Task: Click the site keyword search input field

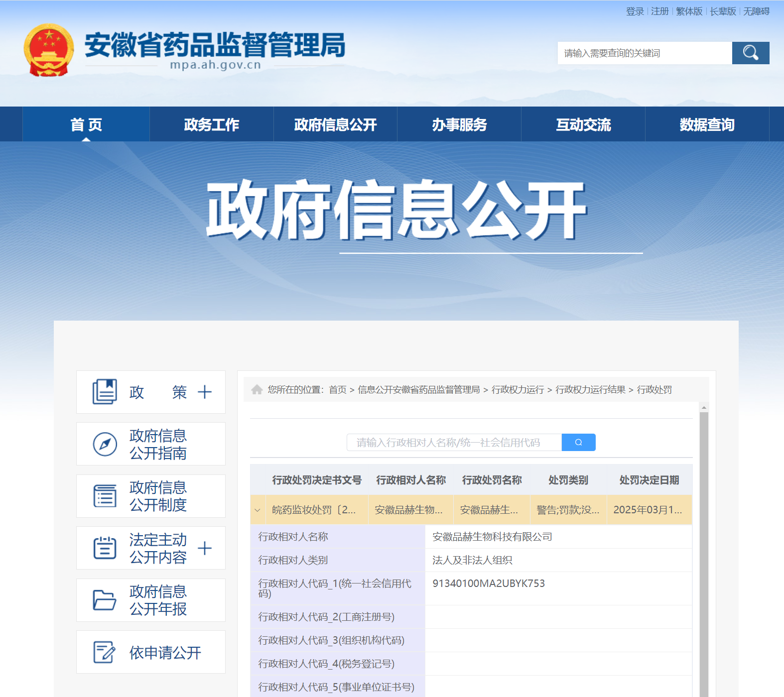Action: tap(645, 53)
